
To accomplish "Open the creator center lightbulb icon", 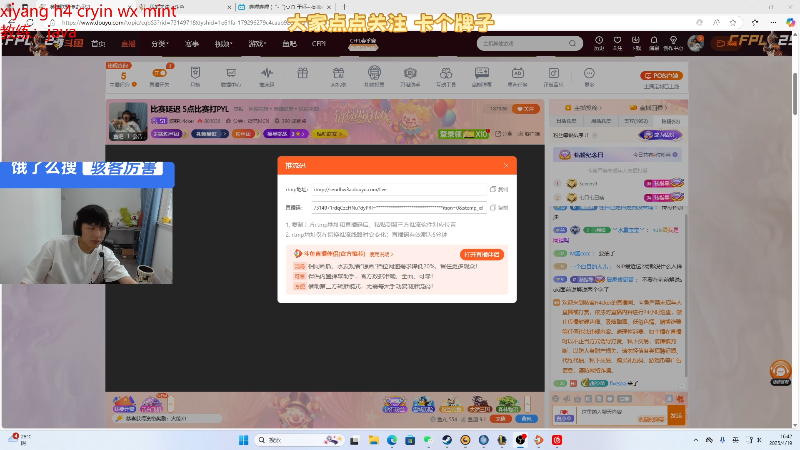I will [x=673, y=42].
